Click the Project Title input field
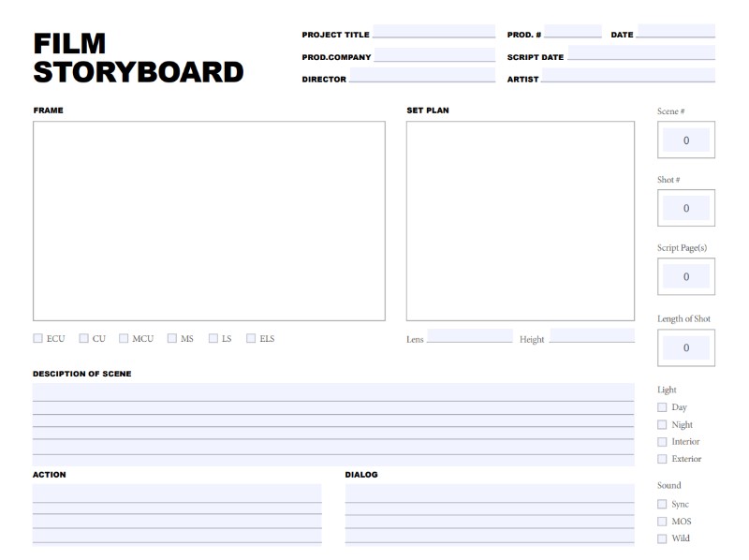 point(434,31)
